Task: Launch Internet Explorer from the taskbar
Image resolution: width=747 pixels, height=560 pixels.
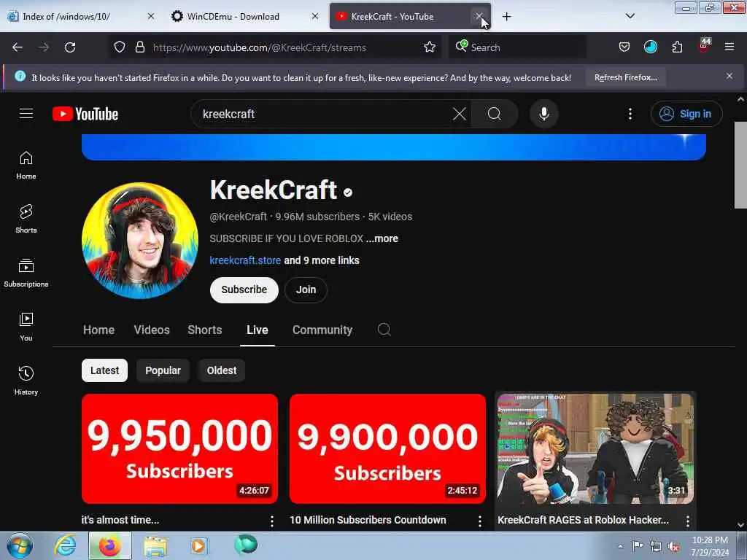Action: point(65,545)
